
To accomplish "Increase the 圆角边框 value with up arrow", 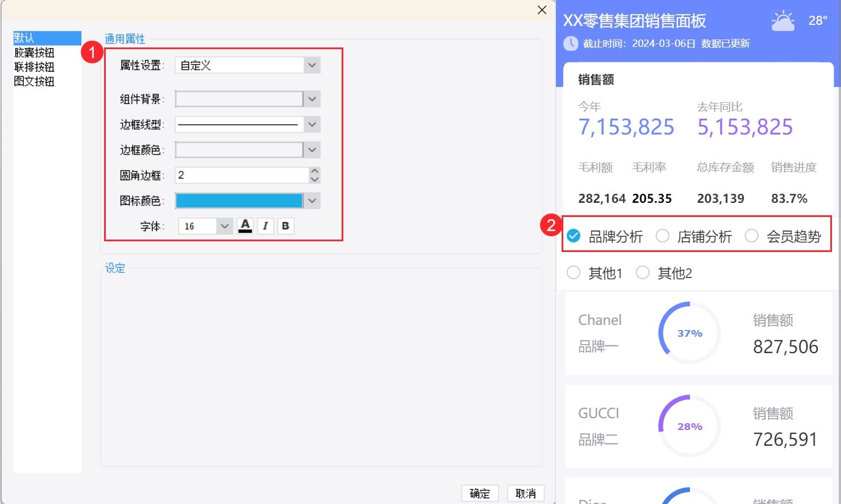I will click(x=315, y=171).
